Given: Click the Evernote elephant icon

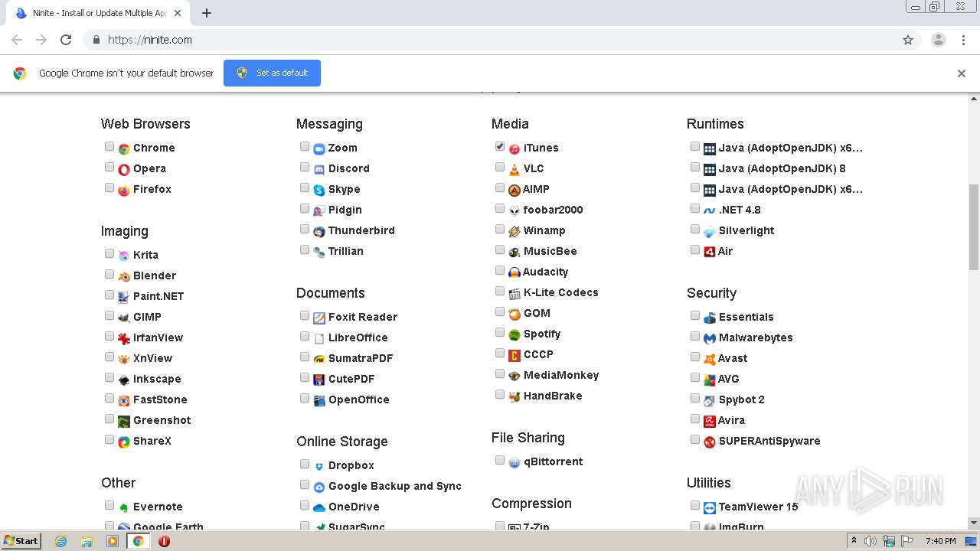Looking at the screenshot, I should [124, 507].
